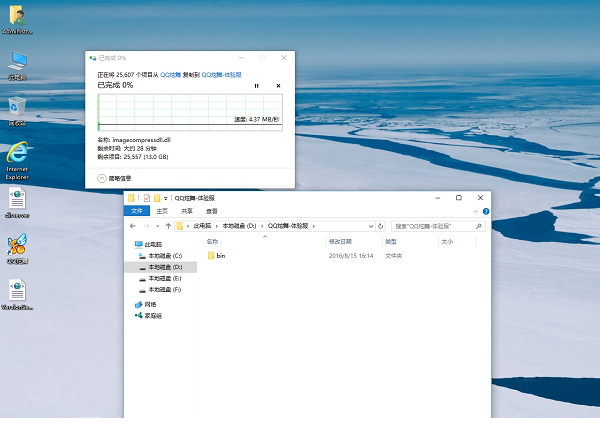Cancel the file copy with the X beside pause
Screen dimensions: 600x434
(x=278, y=86)
